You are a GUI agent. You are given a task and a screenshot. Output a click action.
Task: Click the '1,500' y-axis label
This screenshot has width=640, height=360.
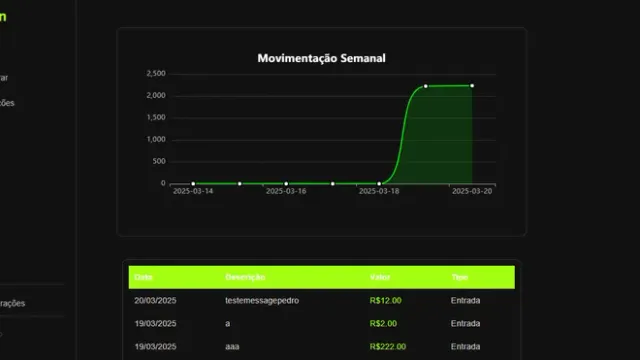[156, 118]
